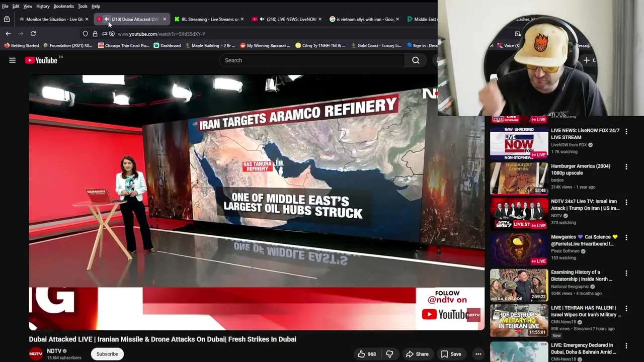
Task: Open the File menu
Action: [5, 6]
